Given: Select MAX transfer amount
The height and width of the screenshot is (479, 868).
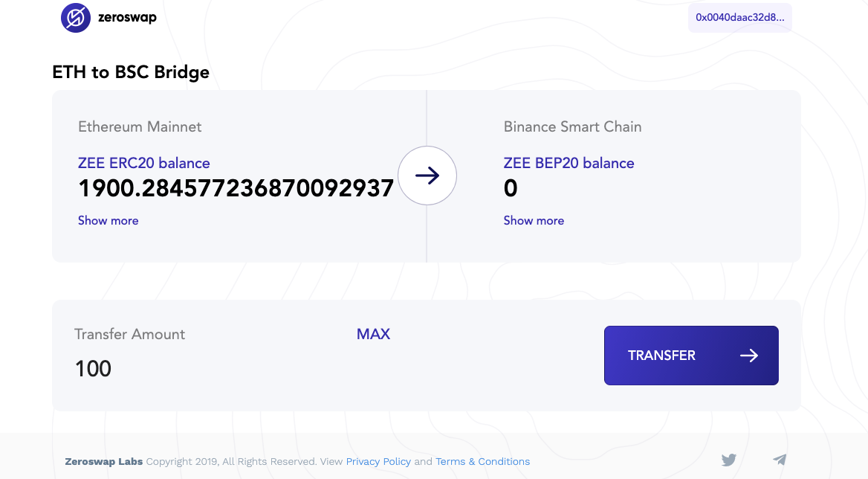Looking at the screenshot, I should 373,334.
